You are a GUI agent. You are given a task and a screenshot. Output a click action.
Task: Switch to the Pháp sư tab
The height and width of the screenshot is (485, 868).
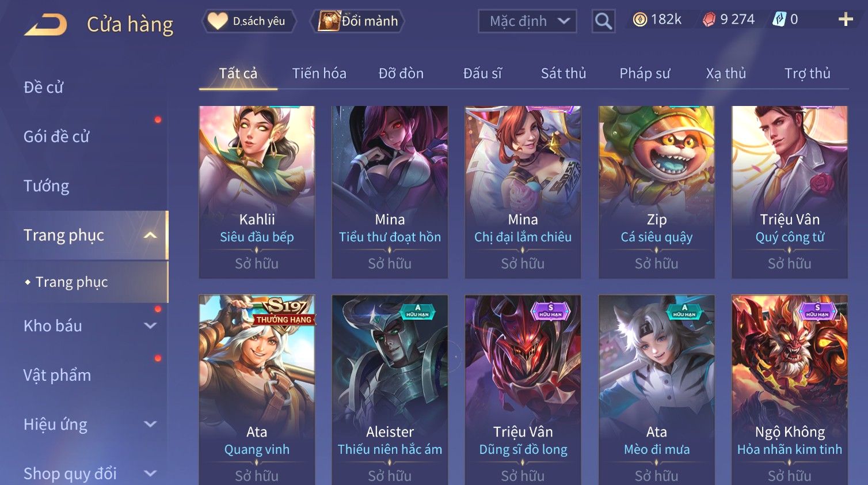645,73
